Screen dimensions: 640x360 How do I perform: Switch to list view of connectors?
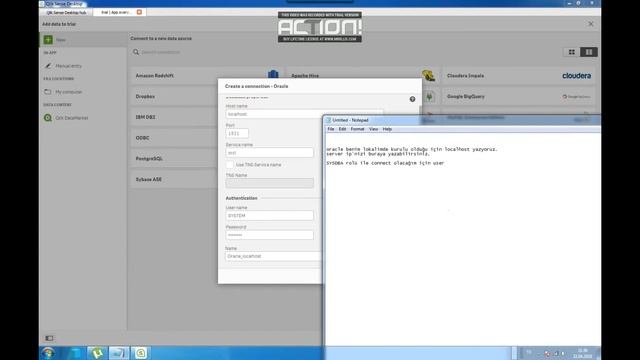point(589,52)
